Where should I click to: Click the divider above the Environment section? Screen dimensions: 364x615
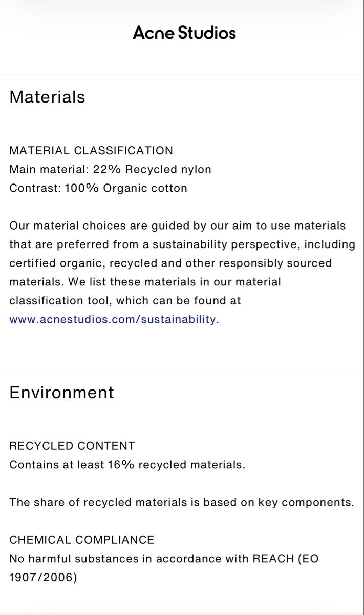click(182, 371)
